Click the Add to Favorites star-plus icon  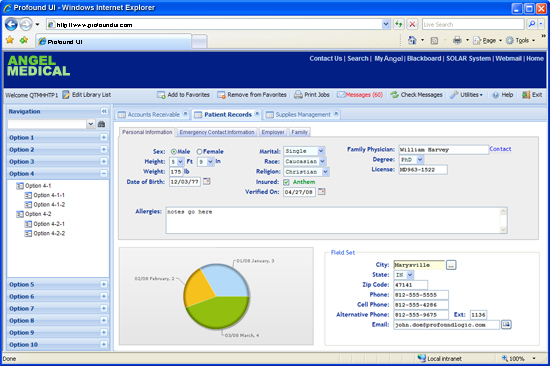tap(24, 41)
